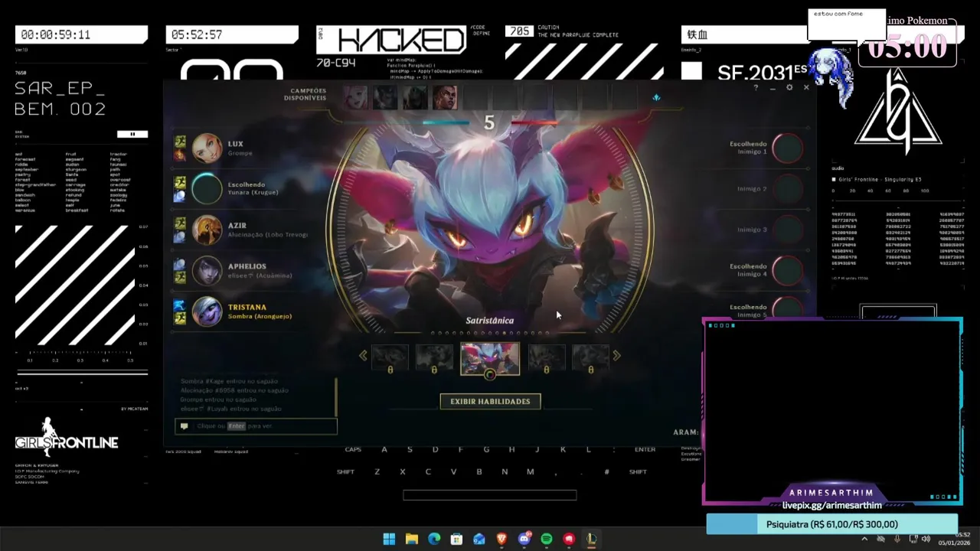Click Exibir Habilidades button
980x551 pixels.
[490, 401]
